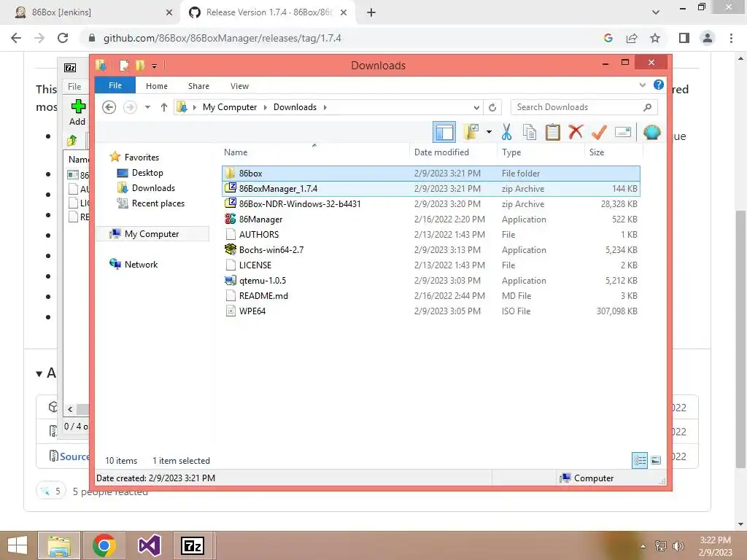Click Properties icon in quick access toolbar
Screen dimensions: 747x560
pyautogui.click(x=124, y=65)
